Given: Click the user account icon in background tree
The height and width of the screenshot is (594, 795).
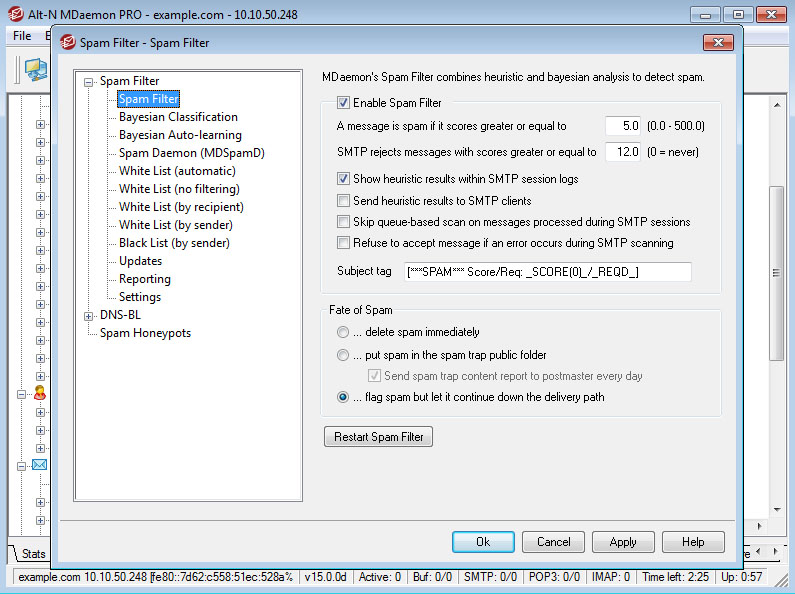Looking at the screenshot, I should coord(40,393).
